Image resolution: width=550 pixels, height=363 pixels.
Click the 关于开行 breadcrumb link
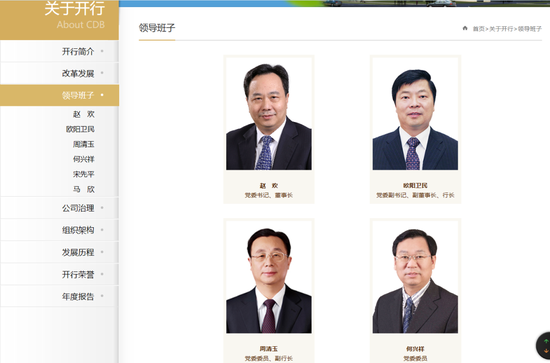[501, 29]
